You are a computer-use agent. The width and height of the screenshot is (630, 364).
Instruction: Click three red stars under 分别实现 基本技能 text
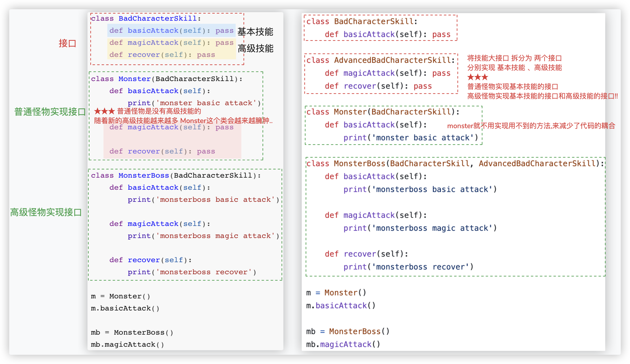[x=477, y=77]
